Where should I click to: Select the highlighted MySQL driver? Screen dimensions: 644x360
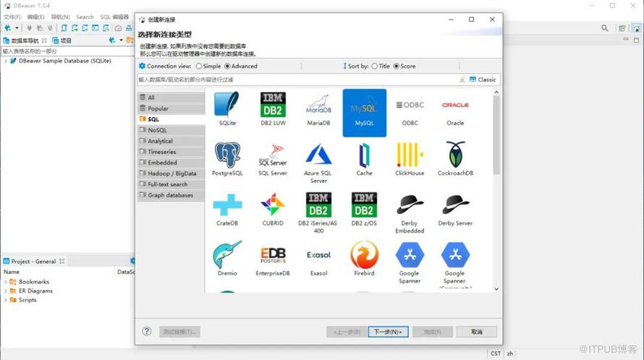tap(364, 113)
